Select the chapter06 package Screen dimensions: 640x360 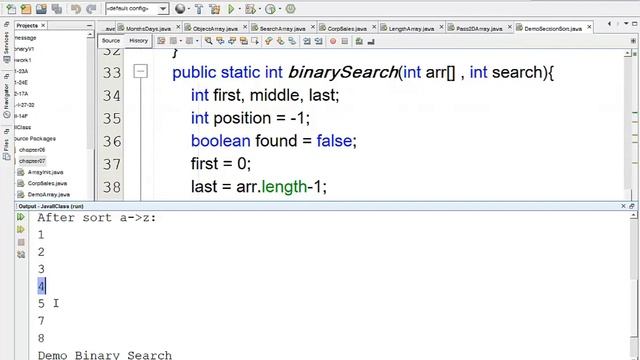(x=32, y=150)
